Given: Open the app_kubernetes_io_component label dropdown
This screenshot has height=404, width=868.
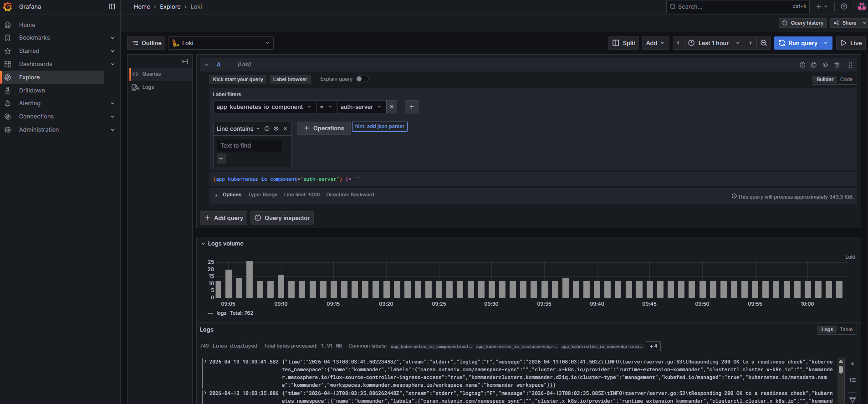Looking at the screenshot, I should coord(264,107).
